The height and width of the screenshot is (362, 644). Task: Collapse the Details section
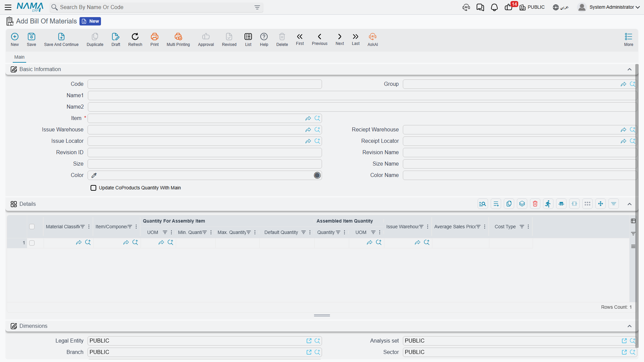(630, 204)
